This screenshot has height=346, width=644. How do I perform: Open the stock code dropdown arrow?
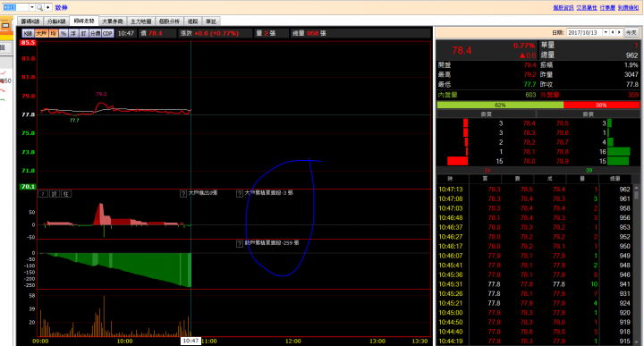(32, 7)
